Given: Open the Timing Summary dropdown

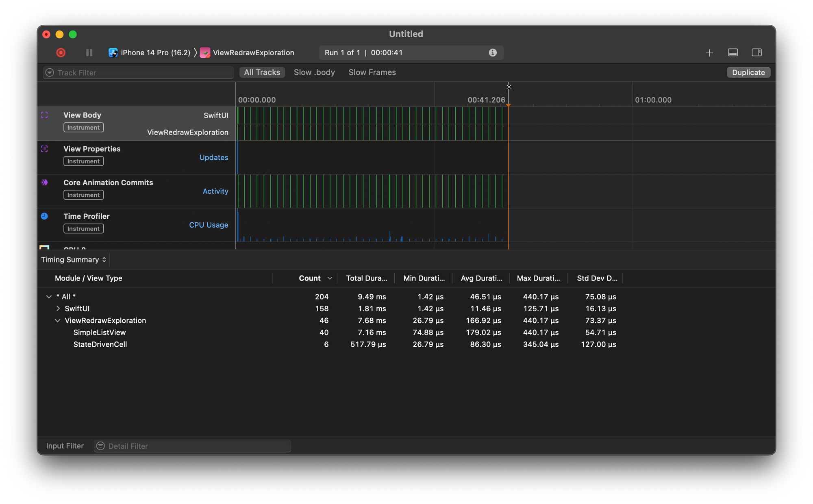Looking at the screenshot, I should pyautogui.click(x=73, y=260).
